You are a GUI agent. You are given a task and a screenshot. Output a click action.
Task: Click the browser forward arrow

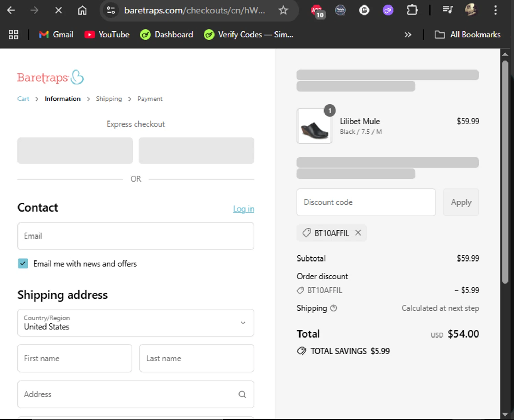34,10
